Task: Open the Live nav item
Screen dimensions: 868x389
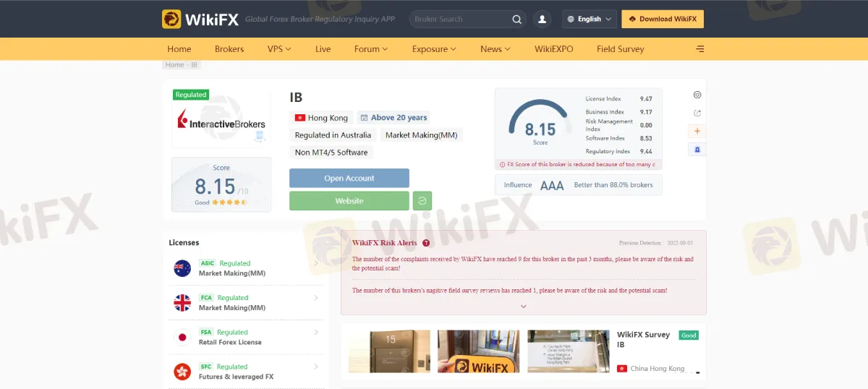Action: 323,49
